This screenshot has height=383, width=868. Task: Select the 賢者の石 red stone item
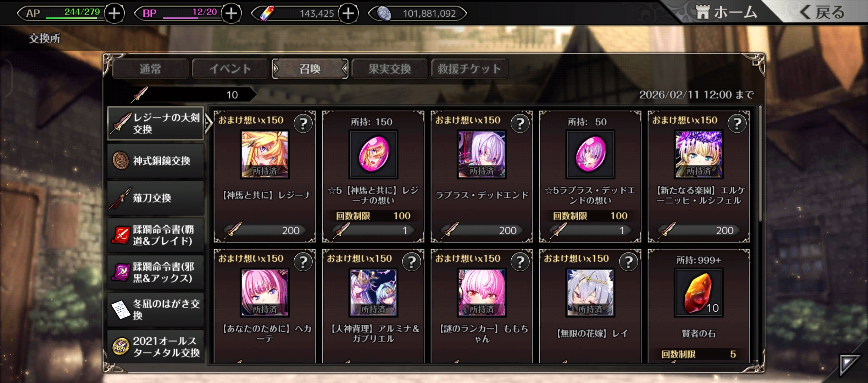(x=699, y=293)
